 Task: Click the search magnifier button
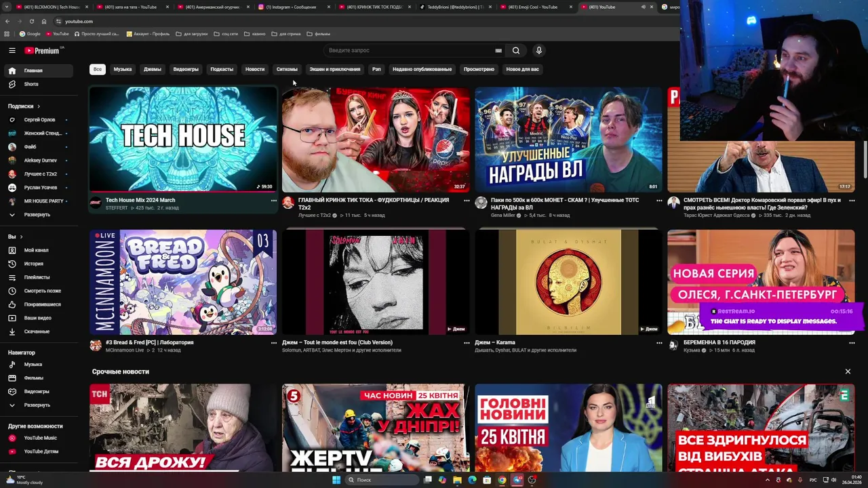[x=516, y=50]
